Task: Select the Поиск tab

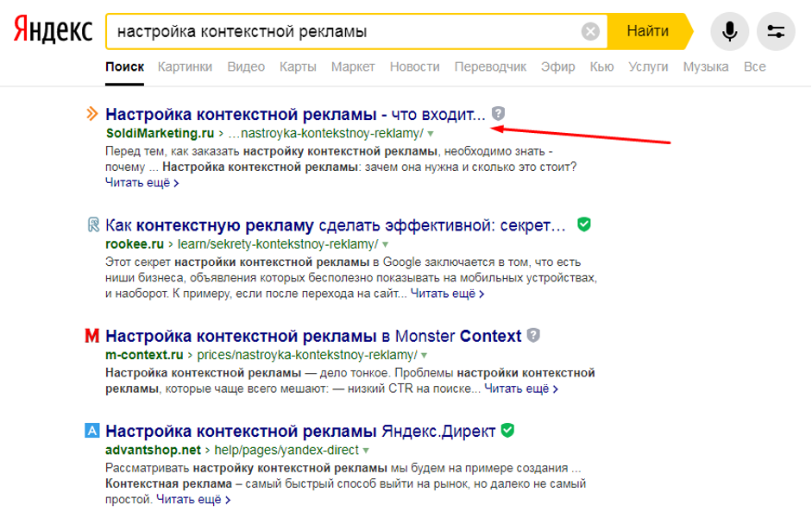Action: [x=125, y=66]
